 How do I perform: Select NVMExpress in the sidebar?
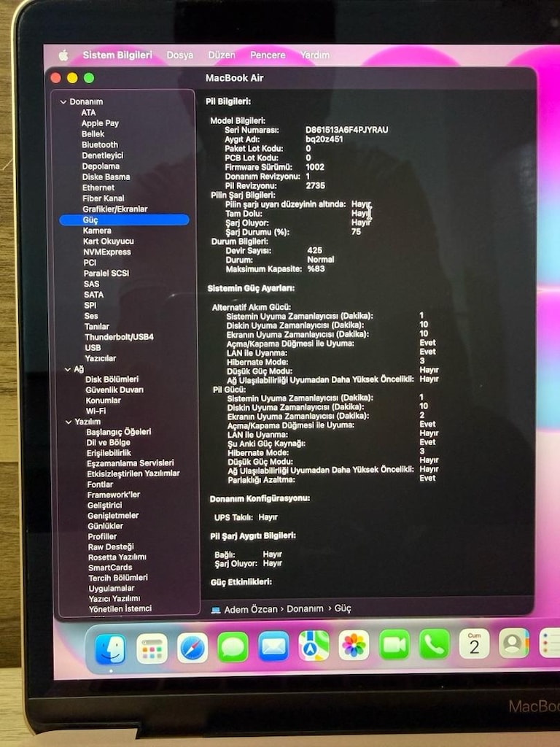(107, 252)
